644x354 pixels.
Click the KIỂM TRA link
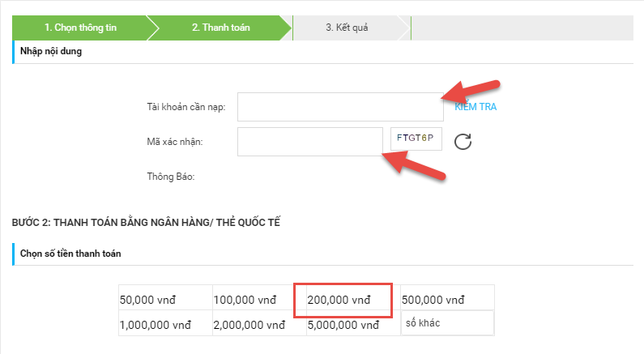coord(476,107)
